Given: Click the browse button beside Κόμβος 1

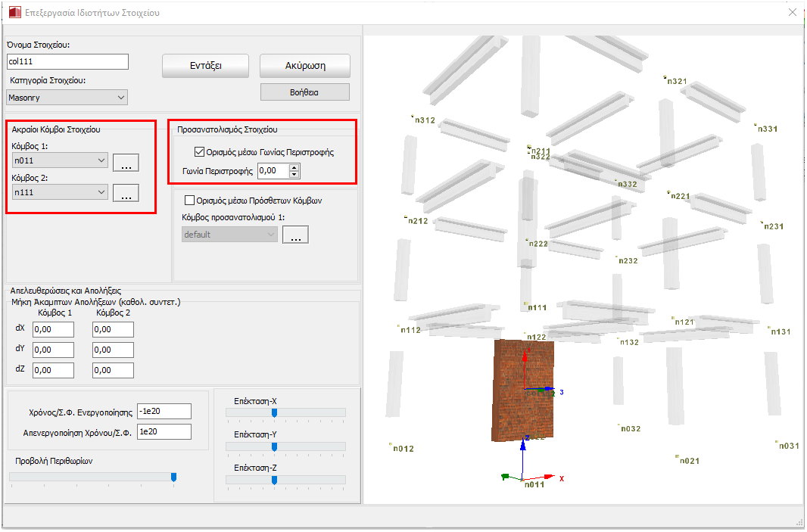Looking at the screenshot, I should click(126, 162).
